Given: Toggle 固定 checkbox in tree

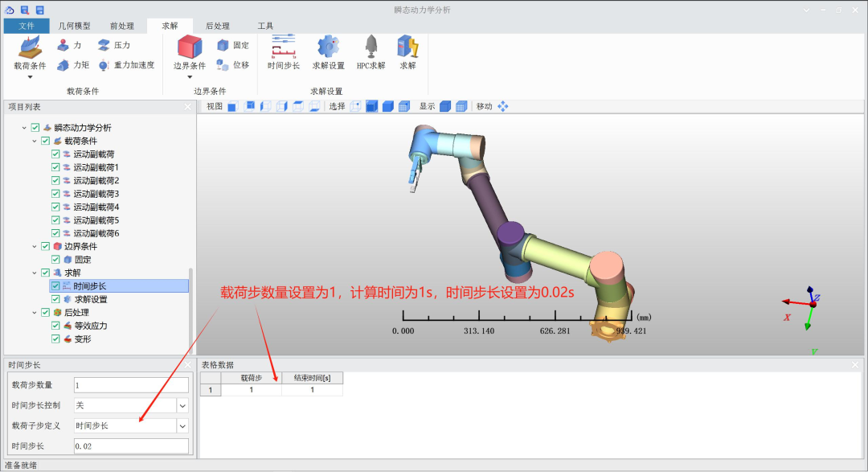Looking at the screenshot, I should click(55, 259).
